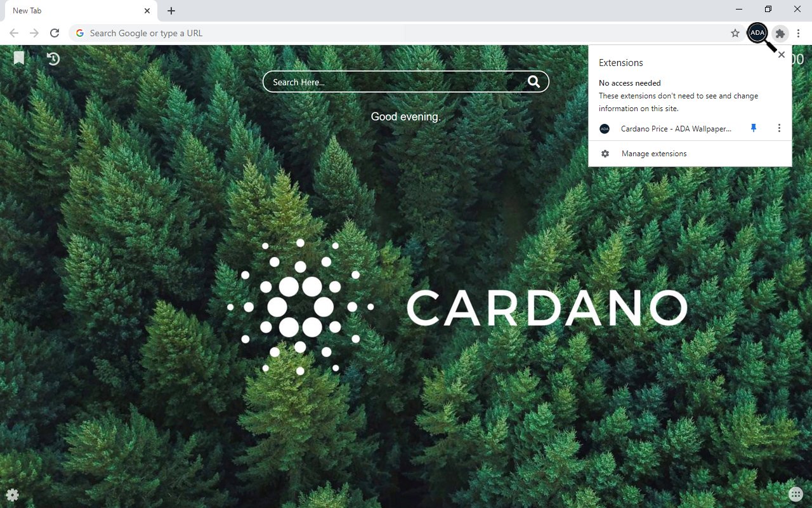Viewport: 812px width, 508px height.
Task: Select Cardano Price - ADA Wallpaper extension
Action: pos(676,128)
